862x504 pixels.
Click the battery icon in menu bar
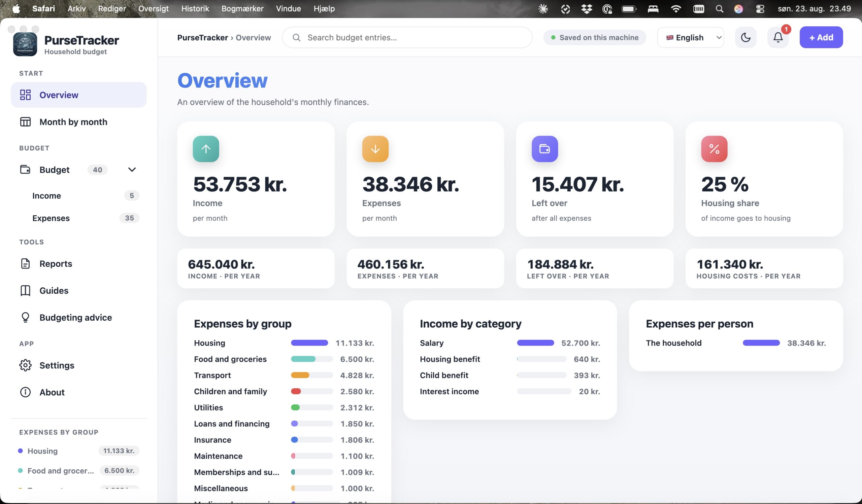[629, 9]
